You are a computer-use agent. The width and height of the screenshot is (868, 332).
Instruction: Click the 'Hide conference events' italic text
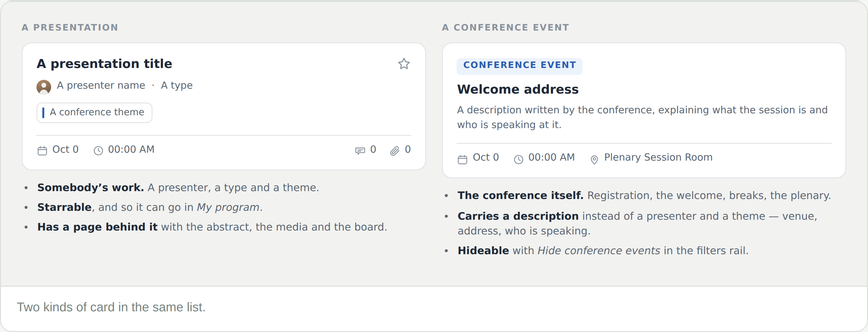pyautogui.click(x=599, y=251)
